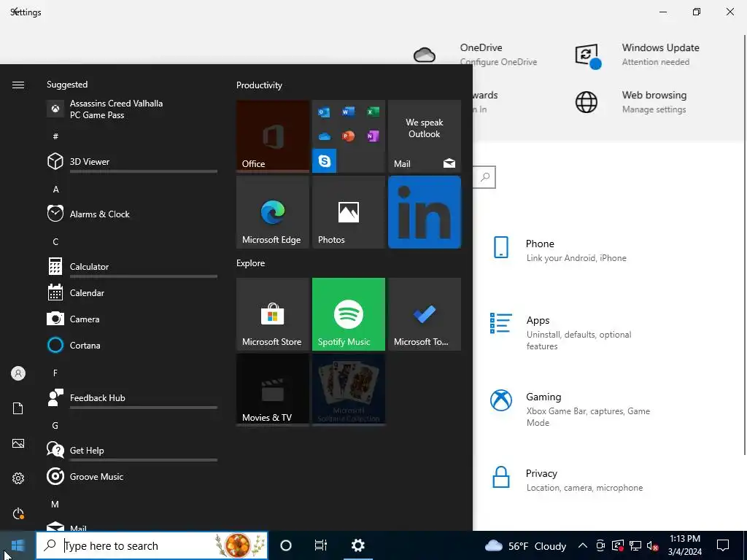Jump to letter F section header
The height and width of the screenshot is (560, 747).
(55, 373)
